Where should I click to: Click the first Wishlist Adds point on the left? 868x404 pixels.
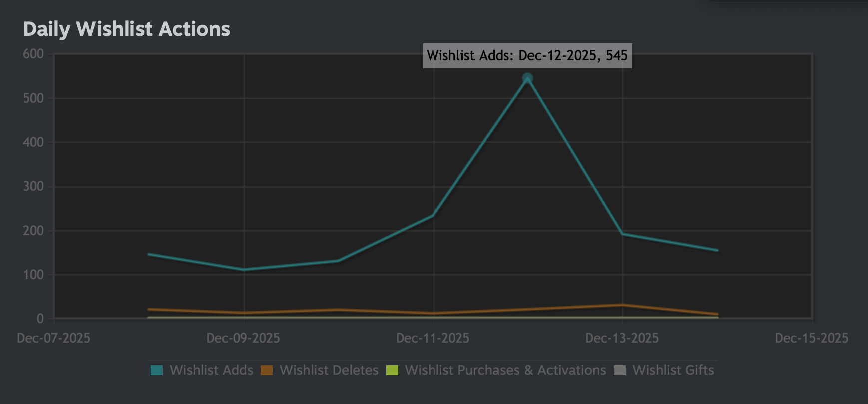pyautogui.click(x=149, y=254)
